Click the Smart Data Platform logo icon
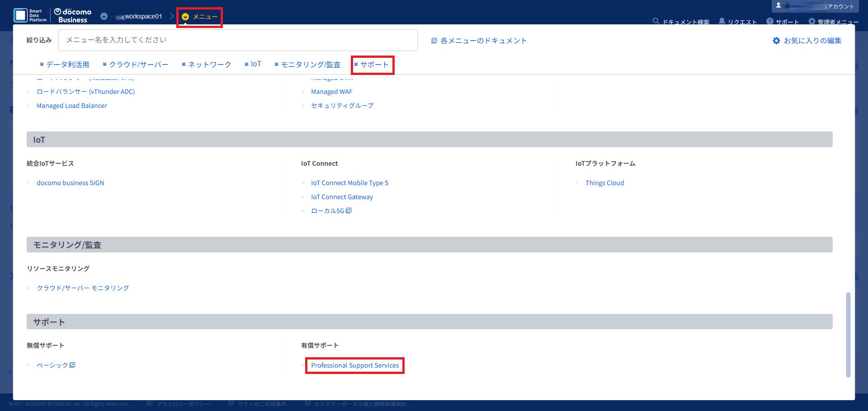The image size is (868, 411). click(x=21, y=15)
